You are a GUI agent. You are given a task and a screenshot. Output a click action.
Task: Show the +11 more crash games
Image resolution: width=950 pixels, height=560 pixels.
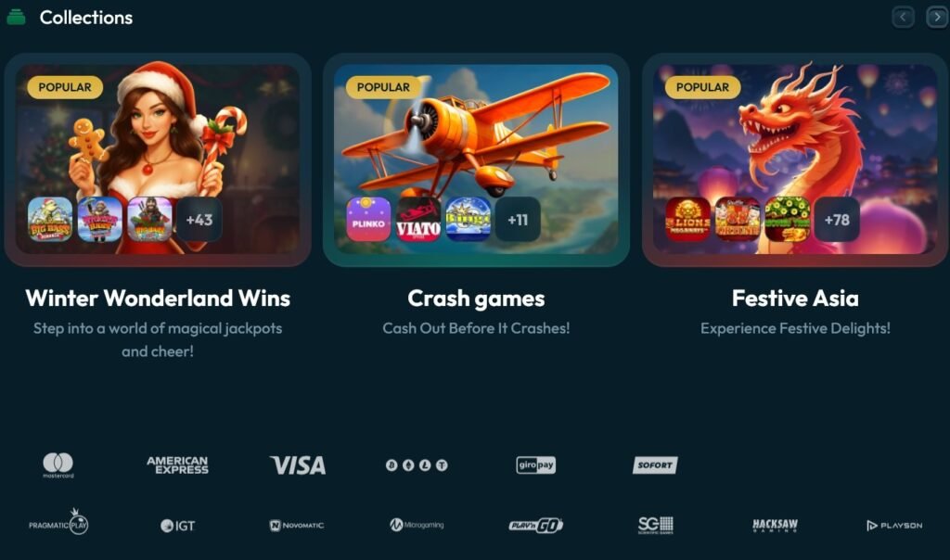518,220
